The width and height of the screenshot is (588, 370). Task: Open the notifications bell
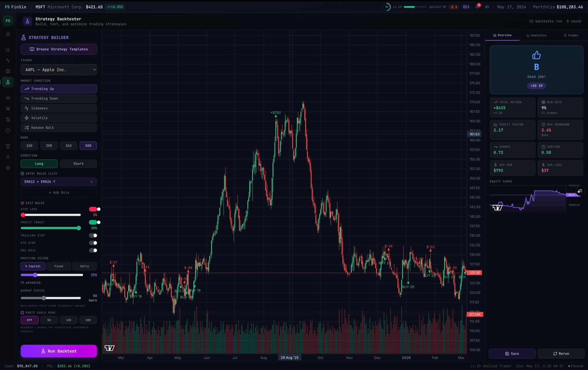[x=477, y=7]
